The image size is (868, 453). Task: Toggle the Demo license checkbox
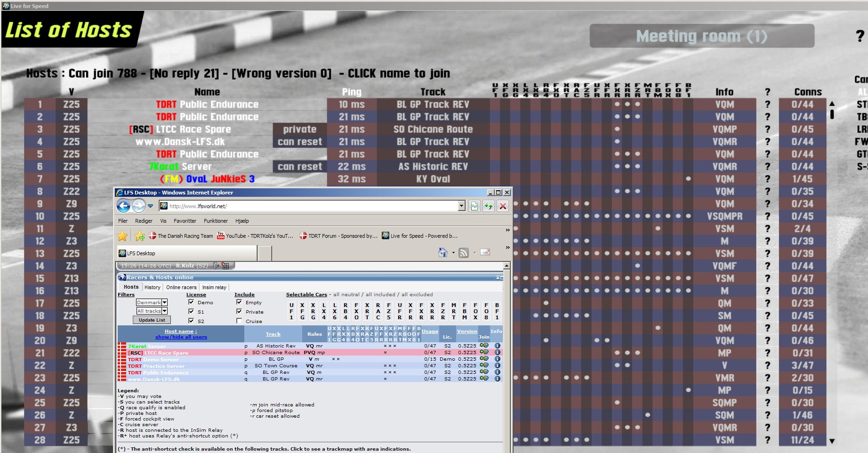(x=191, y=302)
